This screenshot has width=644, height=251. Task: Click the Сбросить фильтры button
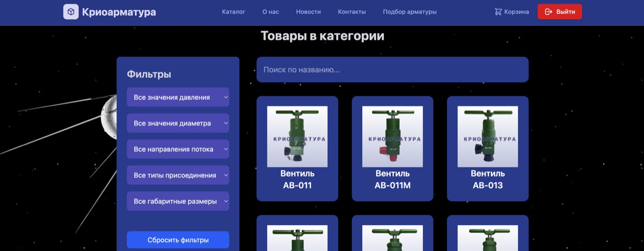(178, 240)
